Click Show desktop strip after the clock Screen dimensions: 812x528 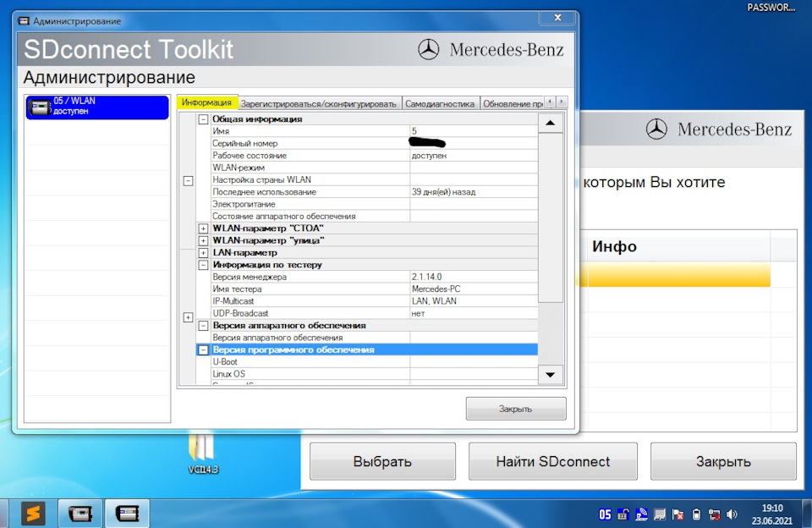[807, 514]
